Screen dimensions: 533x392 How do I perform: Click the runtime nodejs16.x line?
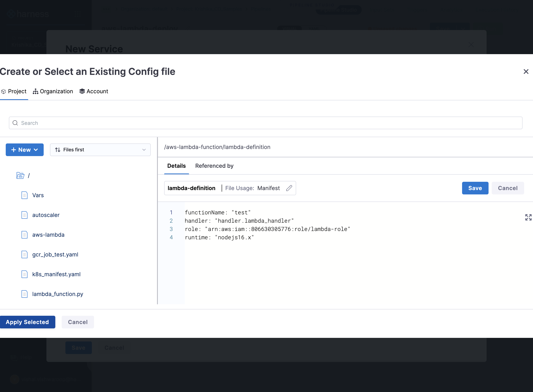pyautogui.click(x=219, y=237)
